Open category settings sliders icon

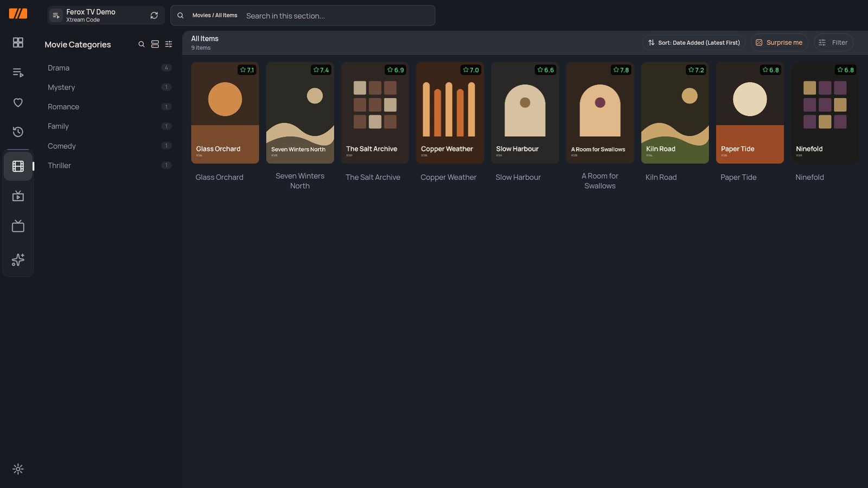pyautogui.click(x=169, y=44)
